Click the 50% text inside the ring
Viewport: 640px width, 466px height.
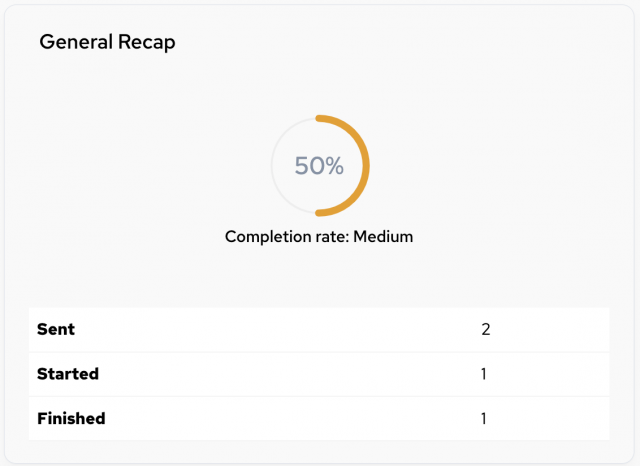pos(319,166)
